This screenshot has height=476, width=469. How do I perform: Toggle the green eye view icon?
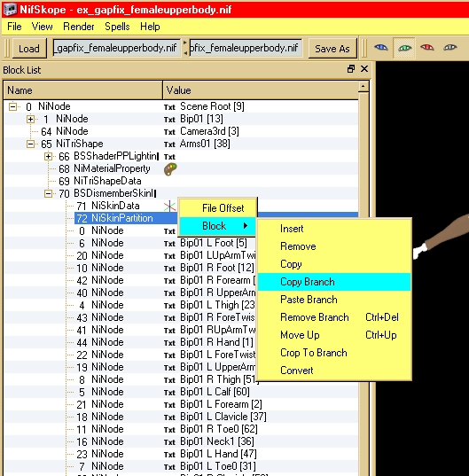point(404,48)
